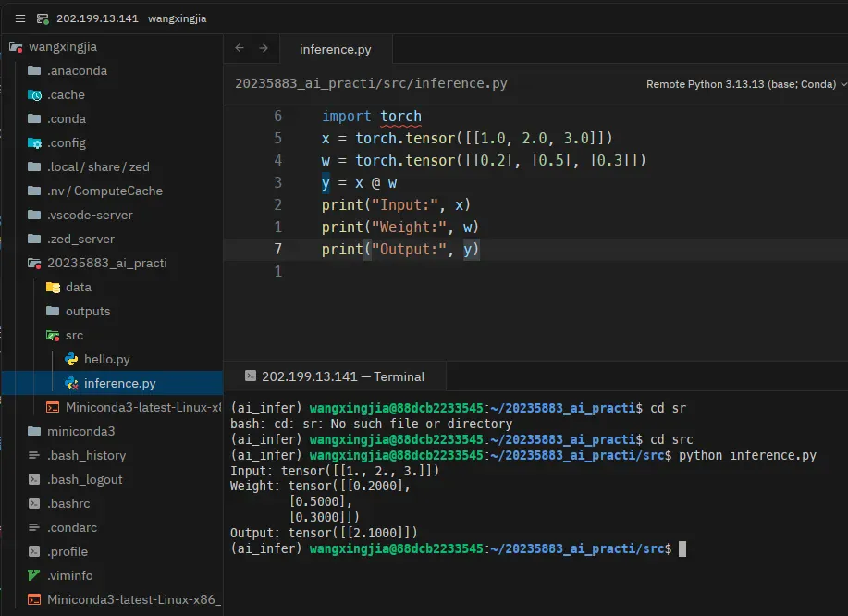Click the green Vim icon beside .viminfo
848x616 pixels.
coord(33,575)
